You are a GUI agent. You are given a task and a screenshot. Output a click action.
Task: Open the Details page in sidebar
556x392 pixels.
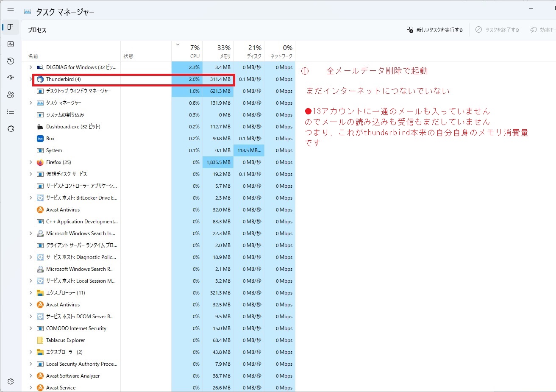coord(11,112)
